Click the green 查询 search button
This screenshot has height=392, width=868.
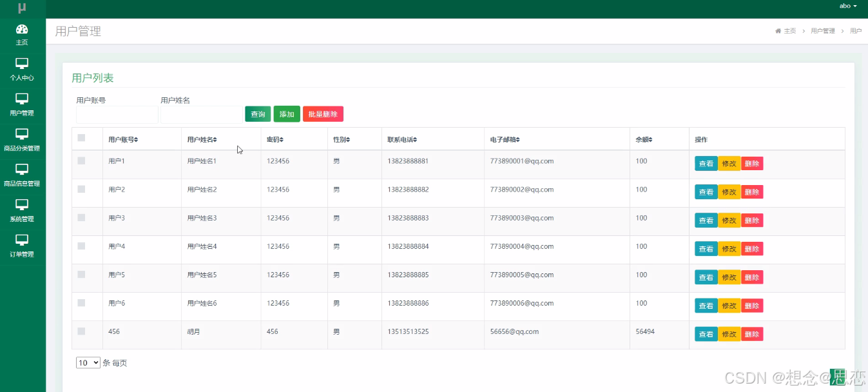tap(258, 114)
